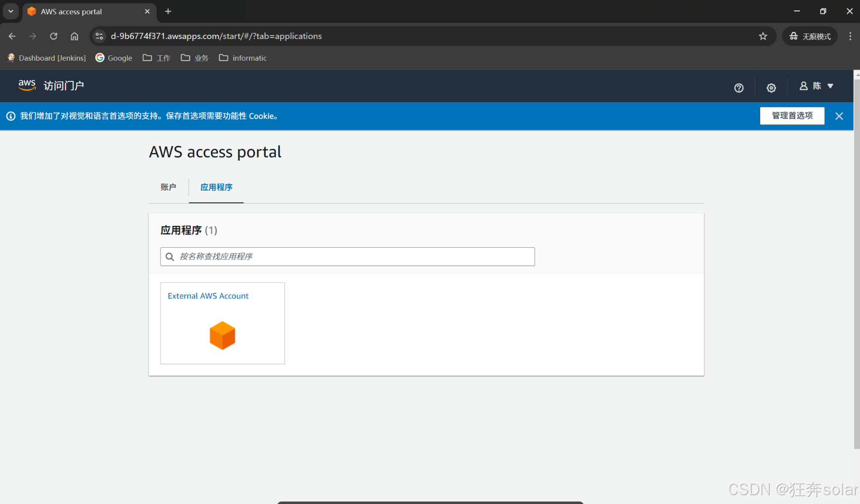Select the AWS access portal browser tab
The height and width of the screenshot is (504, 860).
click(89, 11)
